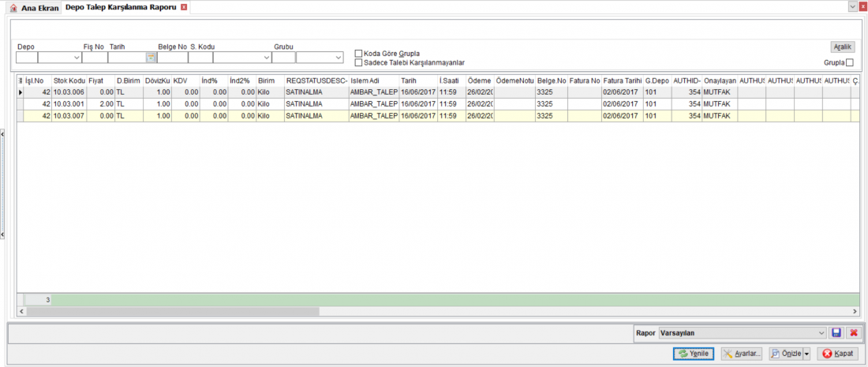Screen dimensions: 868x367
Task: Click the Fiyat value 2.00
Action: (x=100, y=103)
